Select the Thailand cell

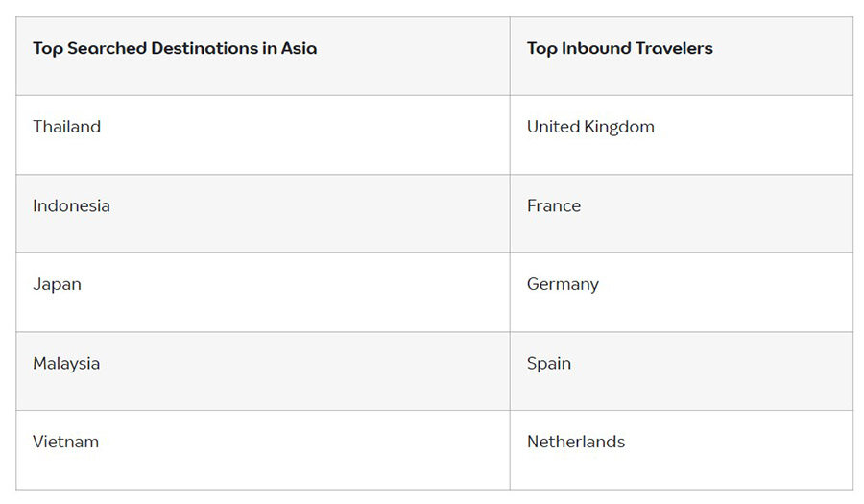click(263, 135)
